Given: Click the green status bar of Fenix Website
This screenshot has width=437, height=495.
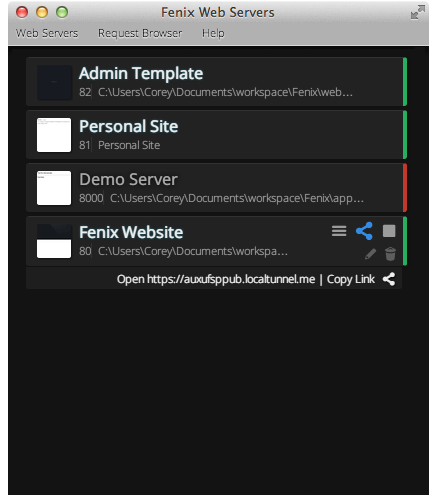Looking at the screenshot, I should tap(405, 241).
